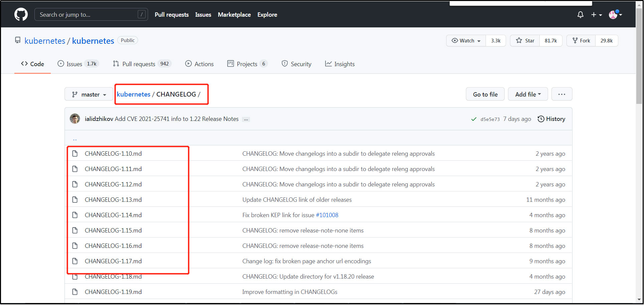
Task: Switch to the Issues tab
Action: [78, 64]
